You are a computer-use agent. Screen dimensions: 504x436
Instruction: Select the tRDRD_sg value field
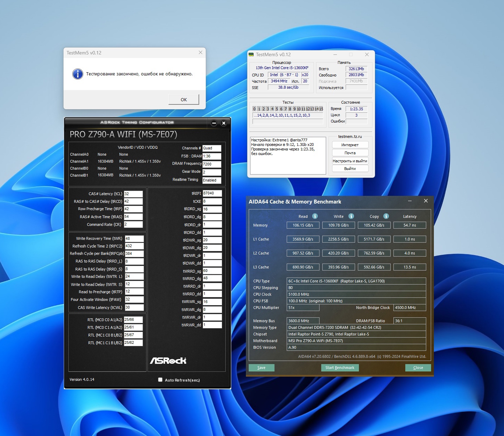point(212,209)
